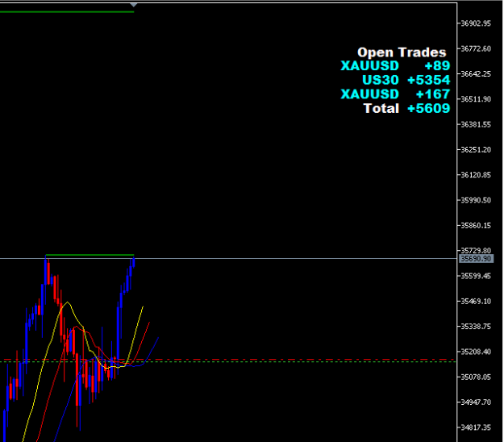The width and height of the screenshot is (504, 442).
Task: Click the 34817.35 price scale label
Action: 476,427
